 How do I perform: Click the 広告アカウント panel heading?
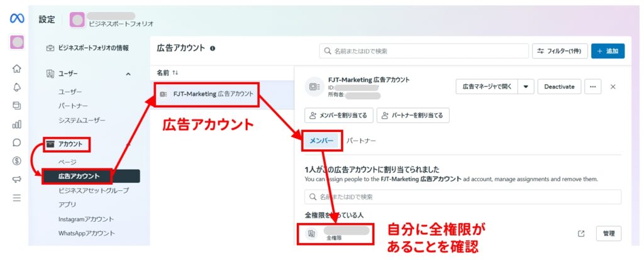[180, 48]
